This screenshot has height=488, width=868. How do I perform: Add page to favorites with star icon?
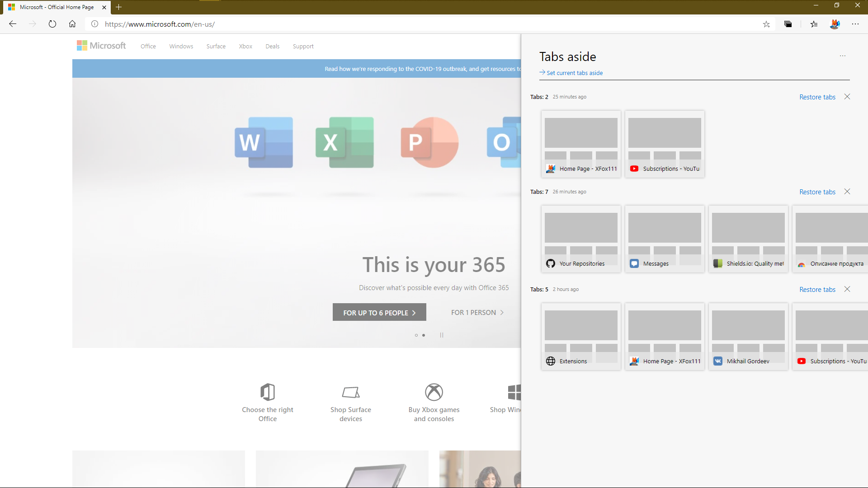(x=766, y=24)
